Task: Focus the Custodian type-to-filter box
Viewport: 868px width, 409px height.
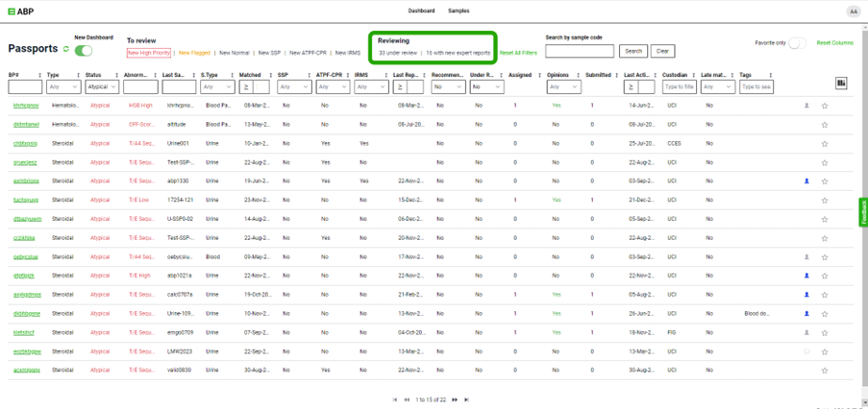Action: pos(680,86)
